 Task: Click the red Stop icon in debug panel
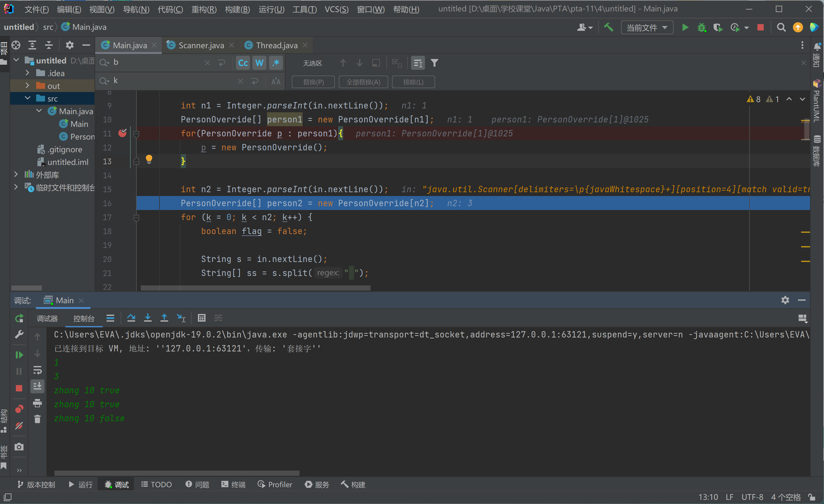click(19, 388)
